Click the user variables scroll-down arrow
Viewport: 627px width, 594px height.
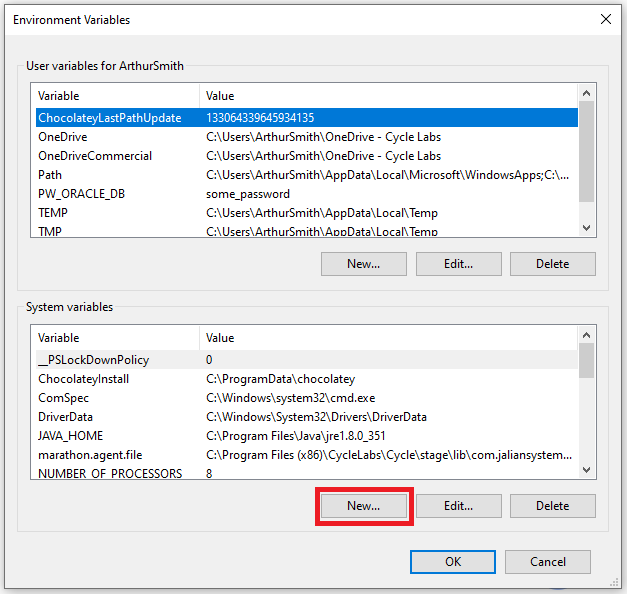(x=587, y=228)
